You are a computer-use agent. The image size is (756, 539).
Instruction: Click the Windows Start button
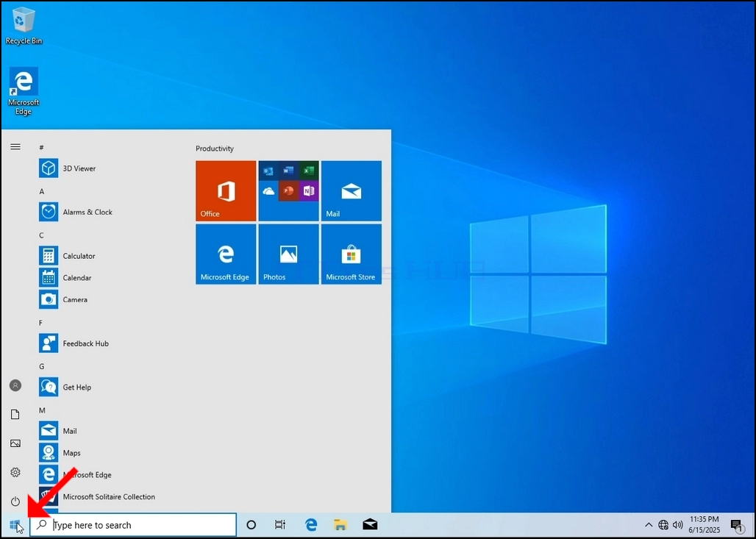[x=15, y=525]
